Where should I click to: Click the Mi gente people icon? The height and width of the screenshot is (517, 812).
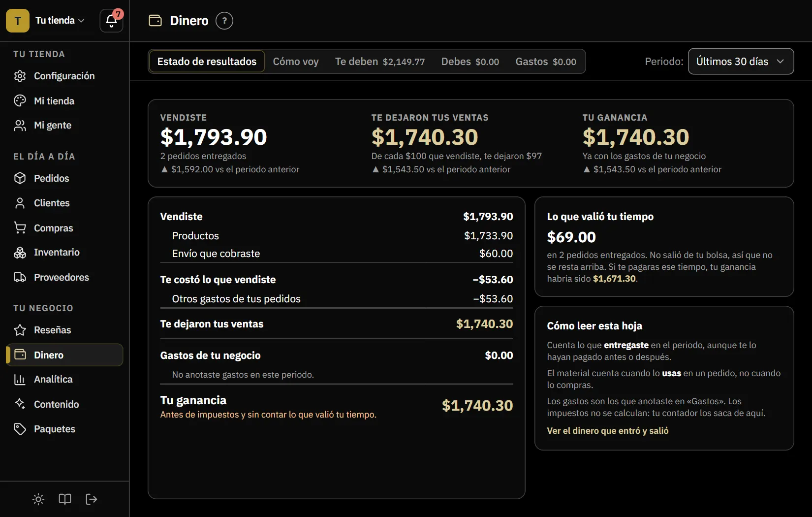[x=20, y=126]
